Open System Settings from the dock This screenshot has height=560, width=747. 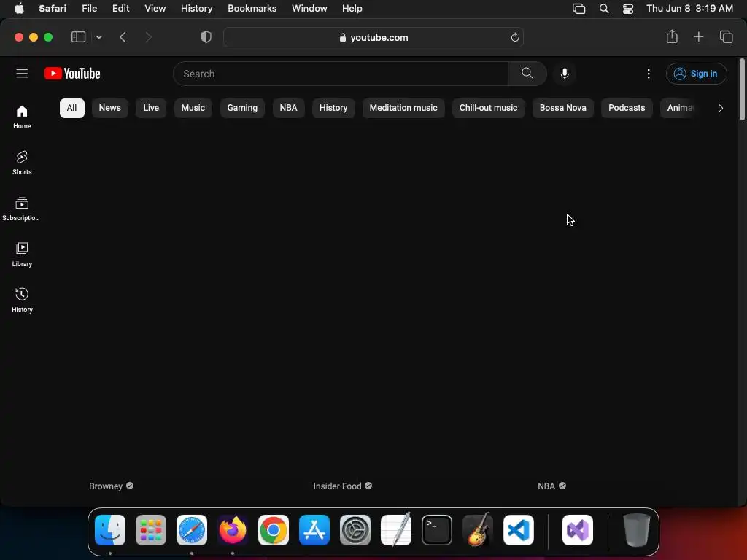coord(355,530)
